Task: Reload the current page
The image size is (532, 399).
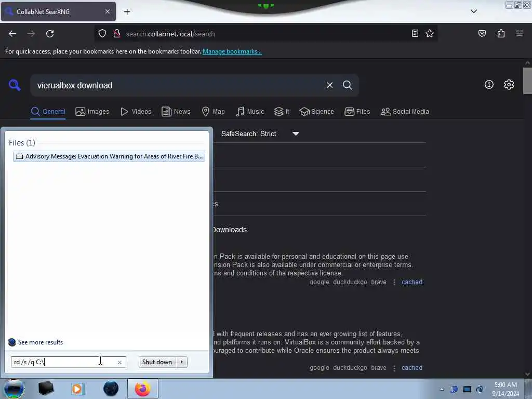Action: [x=50, y=34]
